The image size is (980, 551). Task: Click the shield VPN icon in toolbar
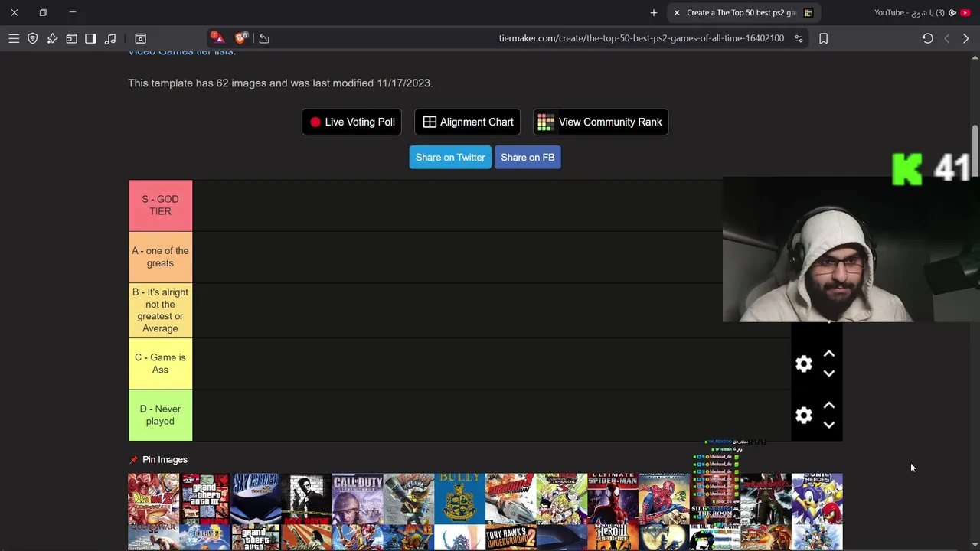[x=33, y=38]
